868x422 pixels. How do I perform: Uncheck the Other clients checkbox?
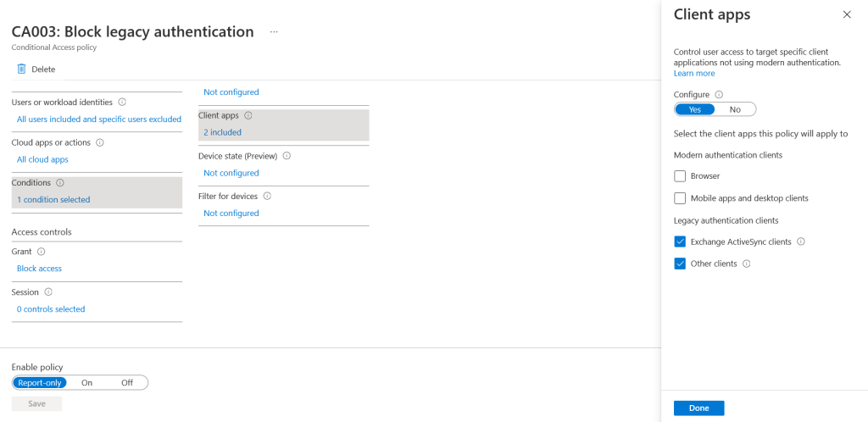click(x=680, y=264)
